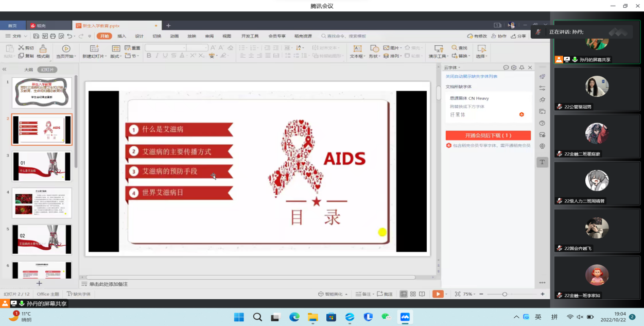Click the zoom slider in status bar
The width and height of the screenshot is (644, 326).
point(504,294)
